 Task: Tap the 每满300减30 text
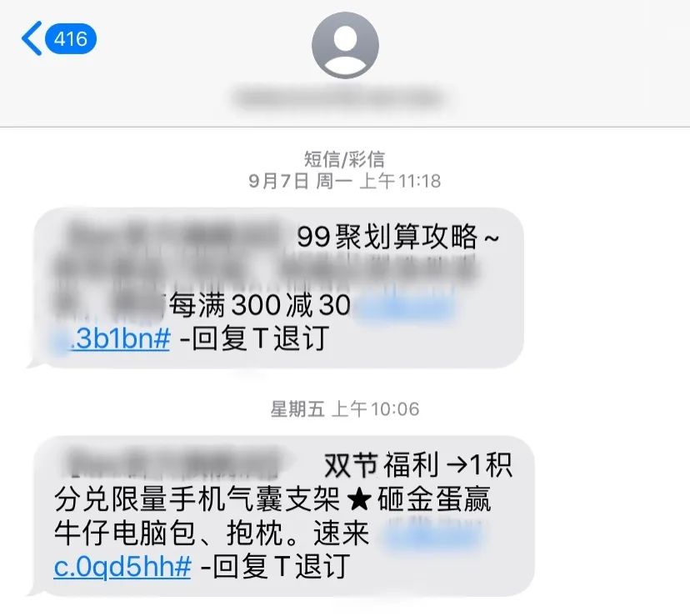pyautogui.click(x=260, y=305)
